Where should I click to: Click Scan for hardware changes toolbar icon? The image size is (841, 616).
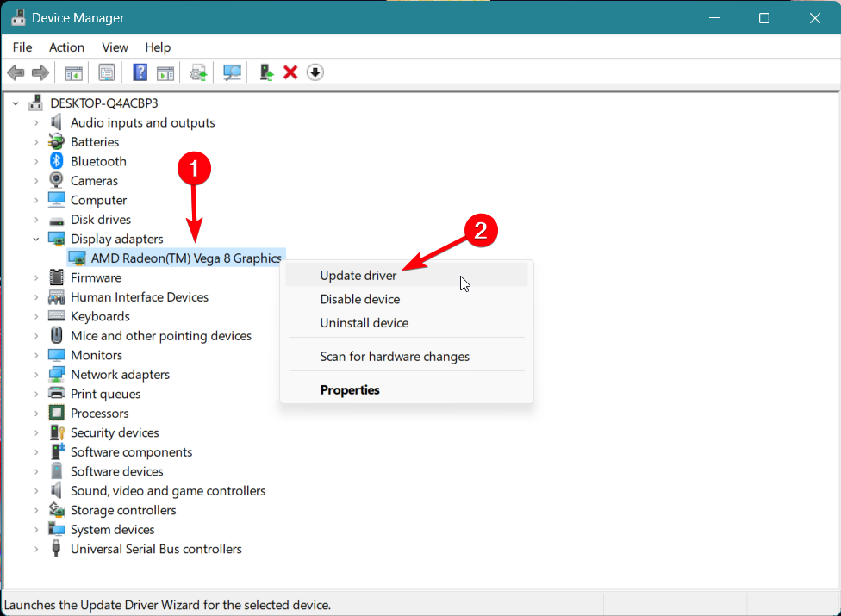click(x=232, y=72)
